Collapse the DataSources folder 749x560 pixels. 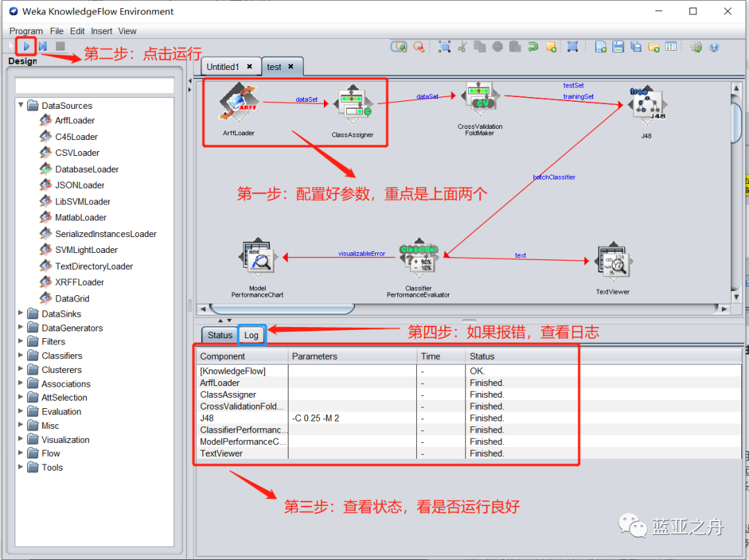pyautogui.click(x=21, y=105)
